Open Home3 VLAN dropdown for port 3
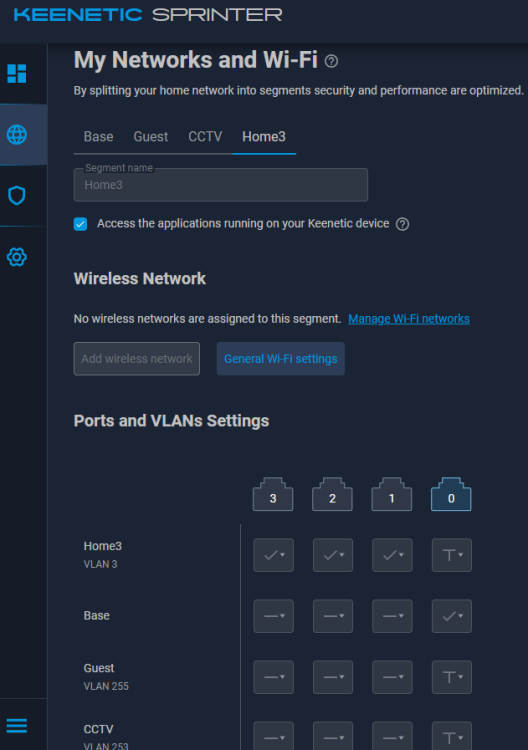The width and height of the screenshot is (528, 750). point(274,555)
